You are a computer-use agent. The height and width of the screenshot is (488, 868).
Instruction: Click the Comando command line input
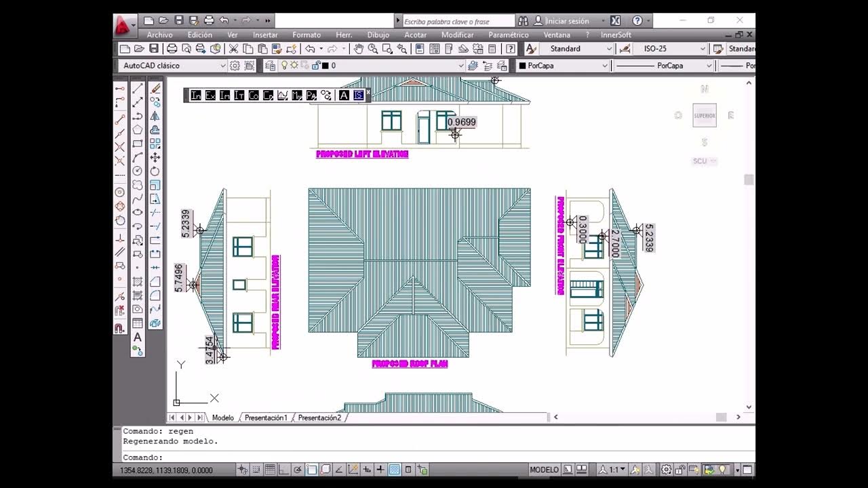pos(434,457)
